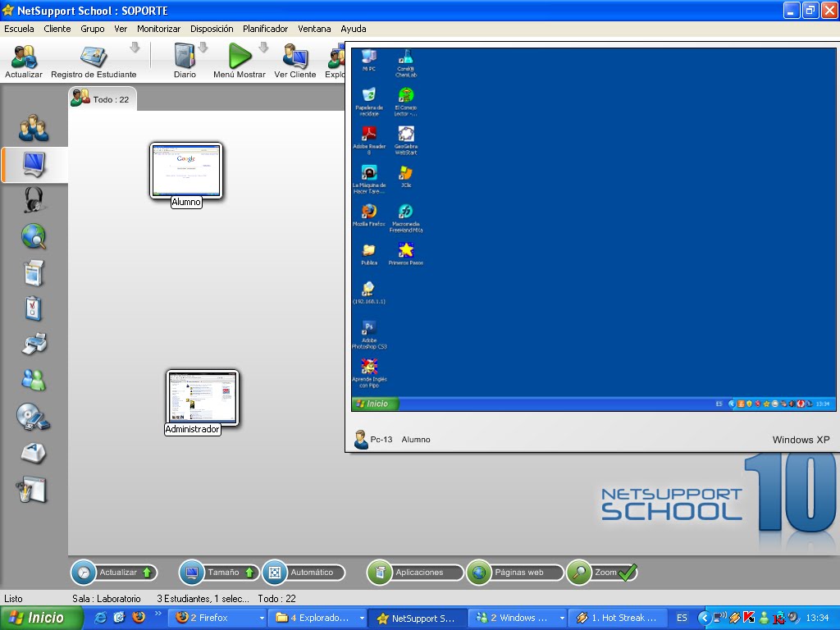
Task: Click the Winamp lightning bolt tray icon
Action: click(734, 618)
